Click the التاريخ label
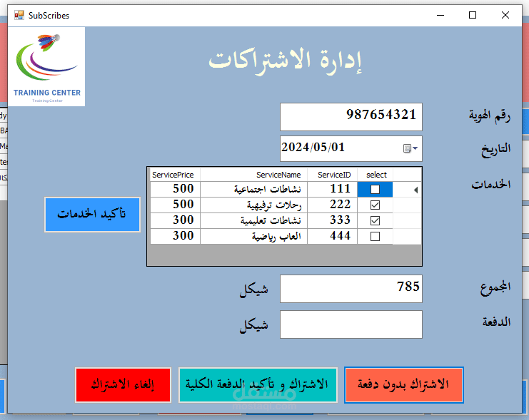 [495, 149]
